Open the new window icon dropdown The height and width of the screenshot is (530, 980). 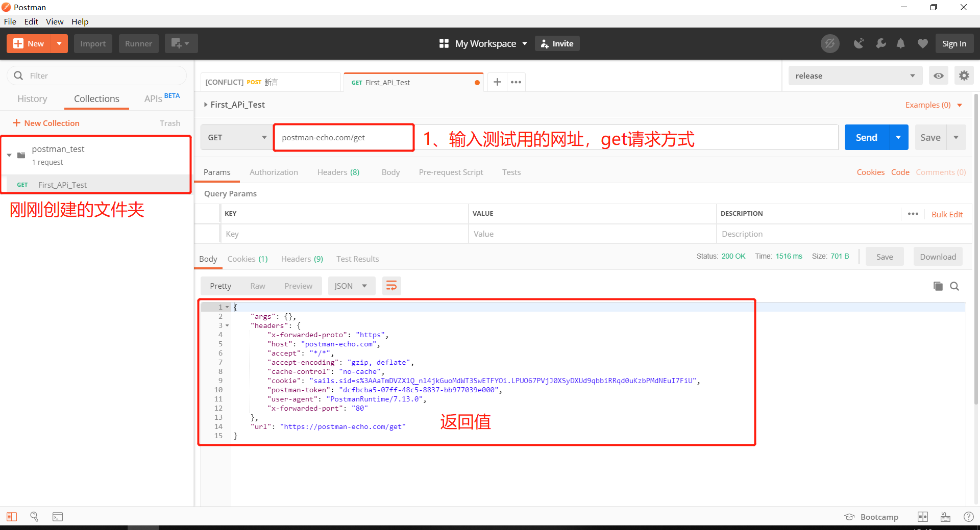tap(181, 44)
